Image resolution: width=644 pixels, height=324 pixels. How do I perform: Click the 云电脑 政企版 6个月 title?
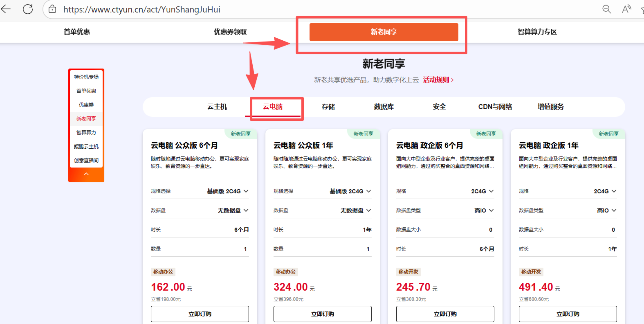pos(430,145)
